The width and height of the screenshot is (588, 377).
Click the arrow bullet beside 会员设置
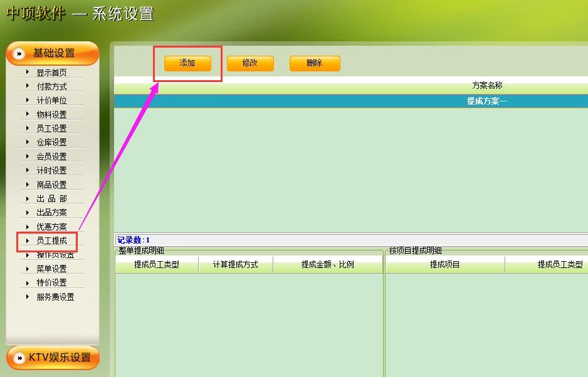click(28, 156)
